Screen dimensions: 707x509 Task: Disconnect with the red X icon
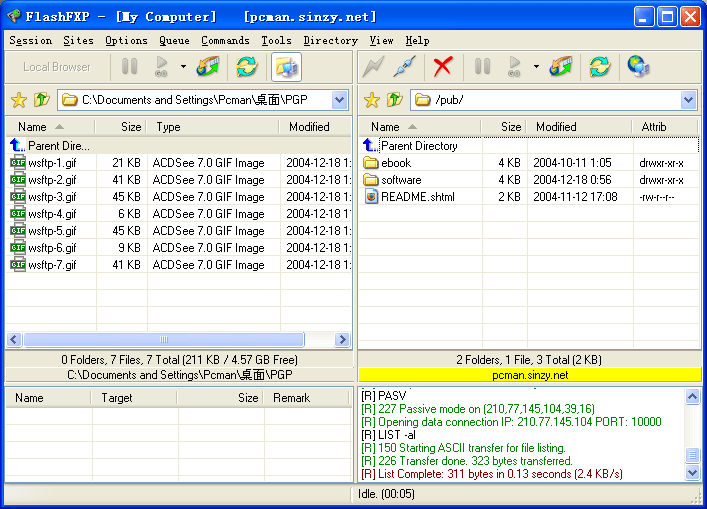tap(443, 67)
